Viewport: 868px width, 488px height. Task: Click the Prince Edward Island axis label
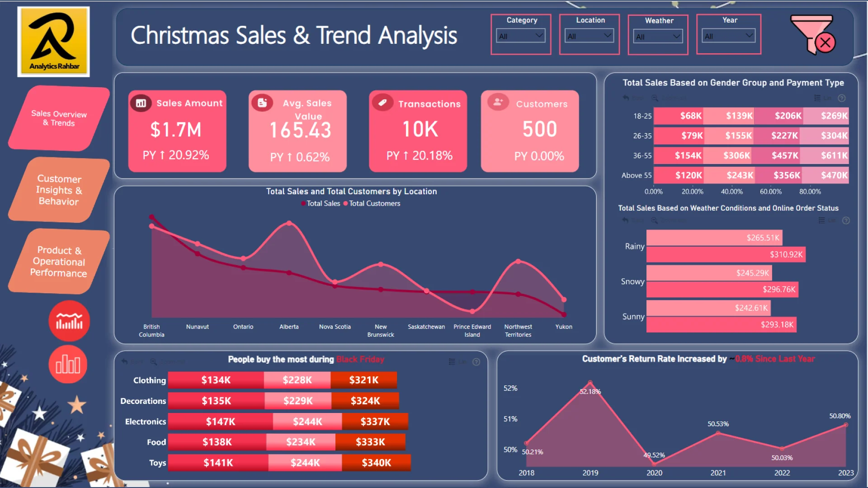(x=472, y=331)
